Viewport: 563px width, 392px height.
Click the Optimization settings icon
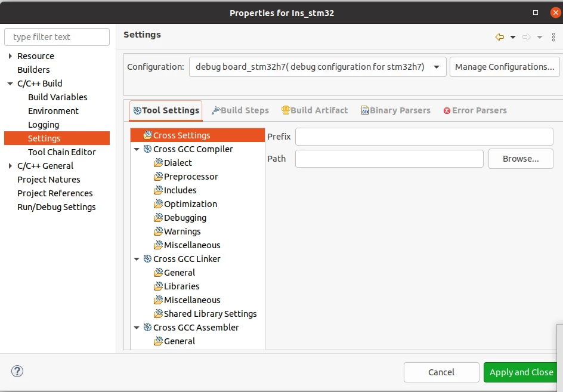tap(159, 203)
